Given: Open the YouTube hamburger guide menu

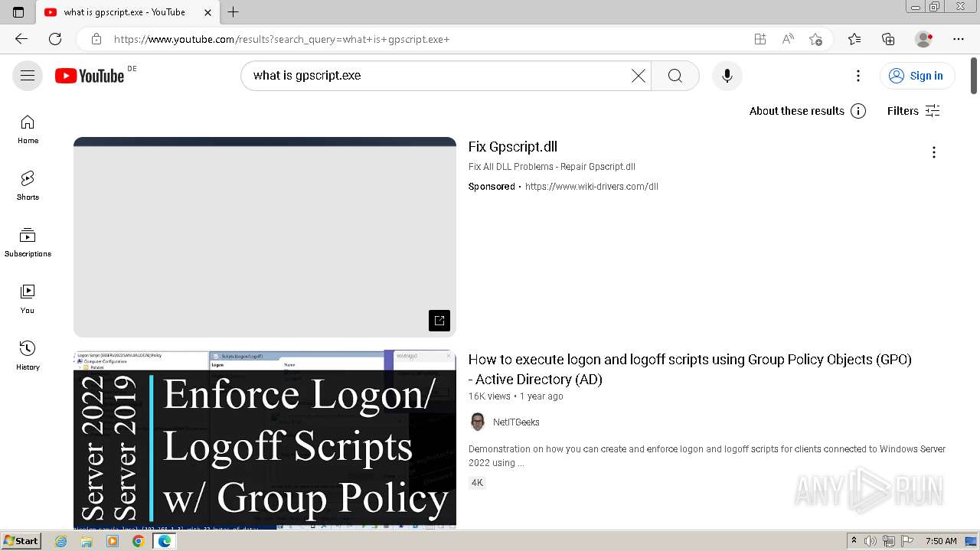Looking at the screenshot, I should [x=28, y=76].
